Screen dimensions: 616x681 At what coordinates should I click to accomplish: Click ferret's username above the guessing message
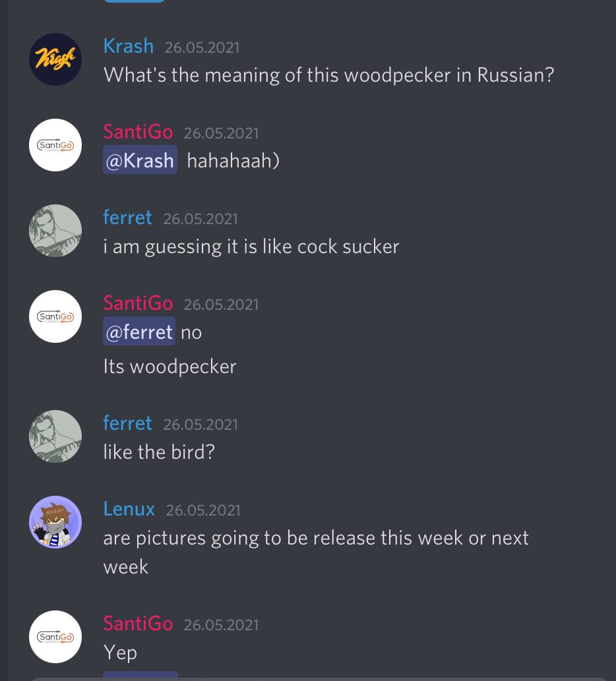coord(128,218)
